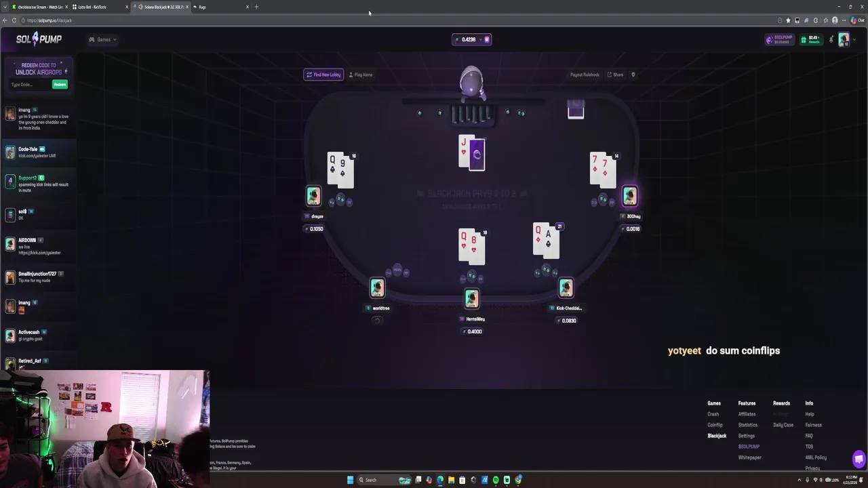The height and width of the screenshot is (488, 868).
Task: Open Affiliates footer link
Action: pos(747,414)
